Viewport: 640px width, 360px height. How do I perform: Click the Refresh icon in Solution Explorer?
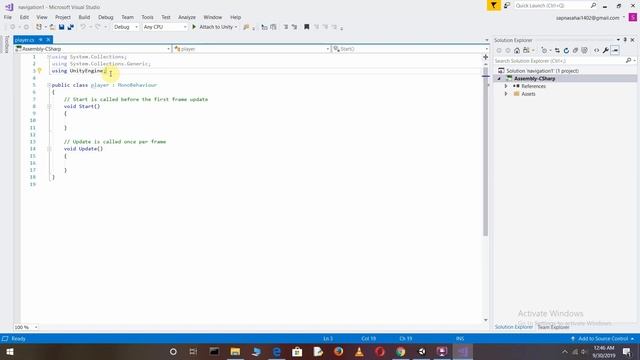tap(566, 50)
